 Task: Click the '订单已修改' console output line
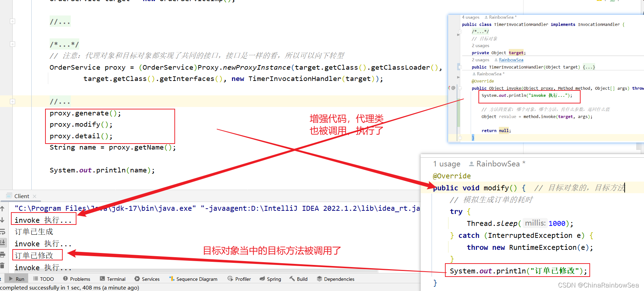(34, 255)
